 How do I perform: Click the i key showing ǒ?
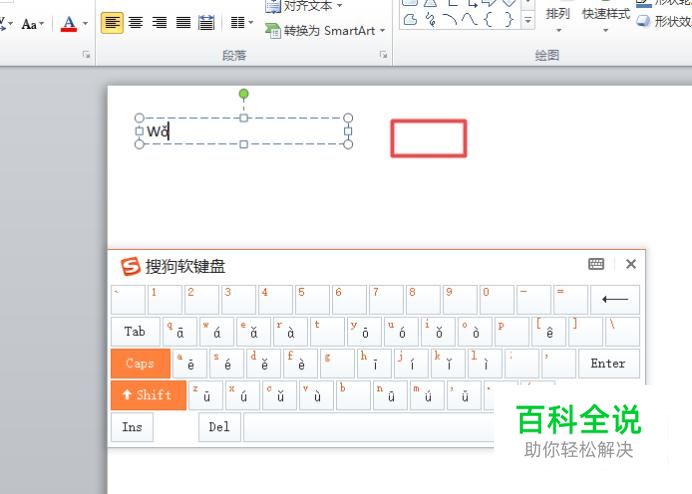[x=438, y=331]
